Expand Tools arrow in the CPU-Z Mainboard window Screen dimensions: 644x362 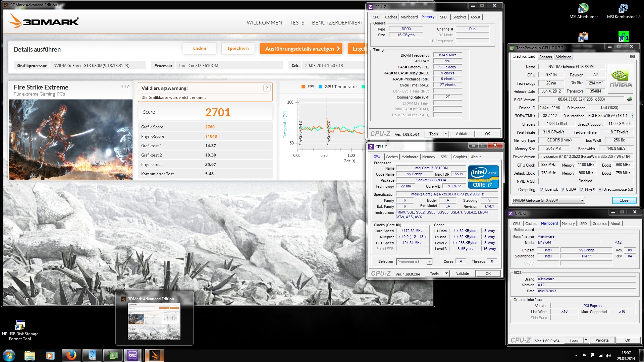586,340
